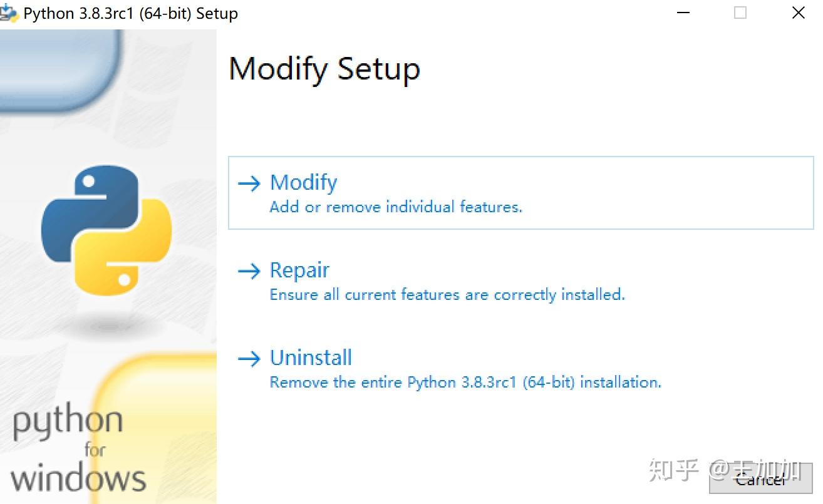Click the arrow icon beside Modify
Screen dimensions: 823x504
249,182
